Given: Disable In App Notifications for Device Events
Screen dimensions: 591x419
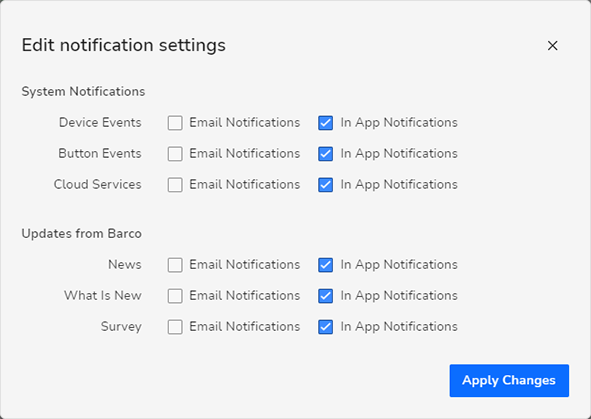Looking at the screenshot, I should pos(325,123).
